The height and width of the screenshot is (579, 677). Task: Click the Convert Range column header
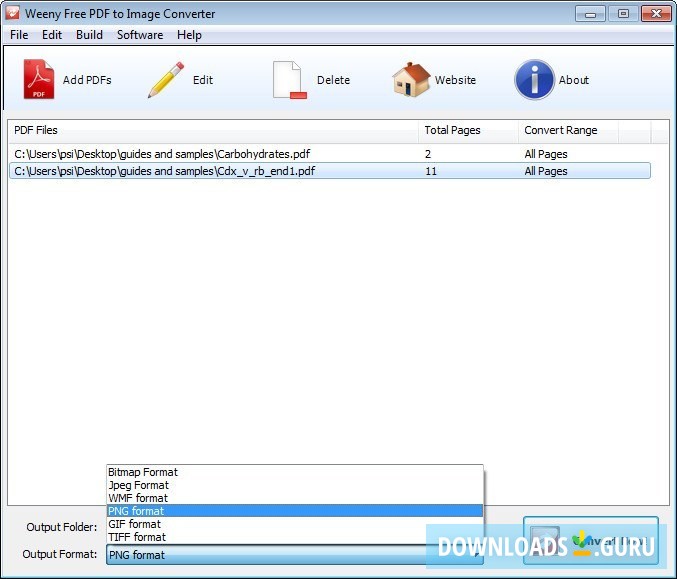568,130
